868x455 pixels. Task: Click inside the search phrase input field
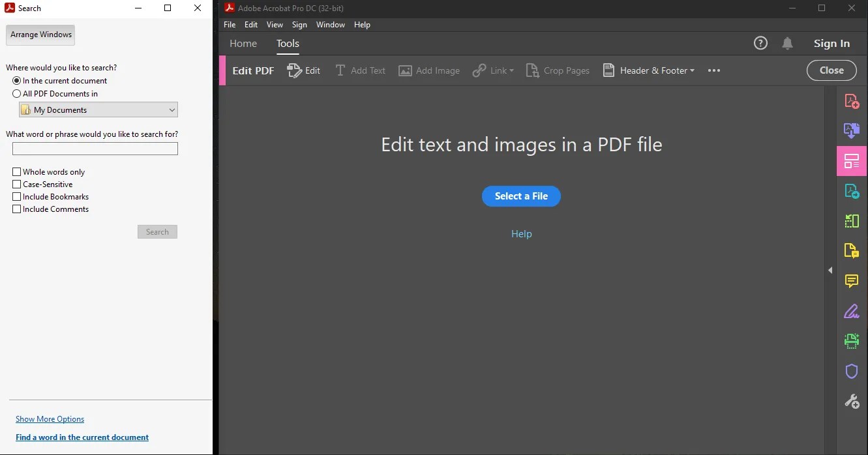click(x=95, y=149)
